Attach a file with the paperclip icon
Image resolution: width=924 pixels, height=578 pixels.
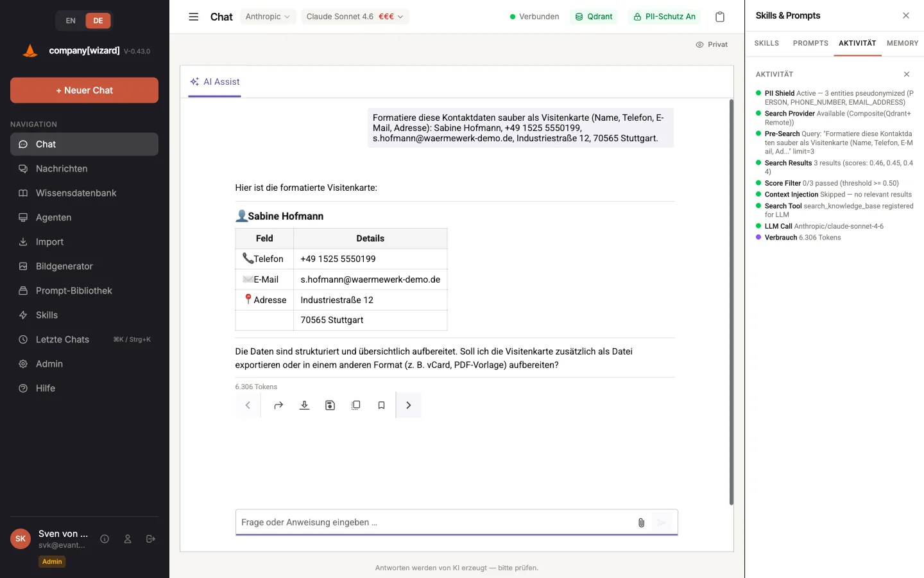[641, 523]
